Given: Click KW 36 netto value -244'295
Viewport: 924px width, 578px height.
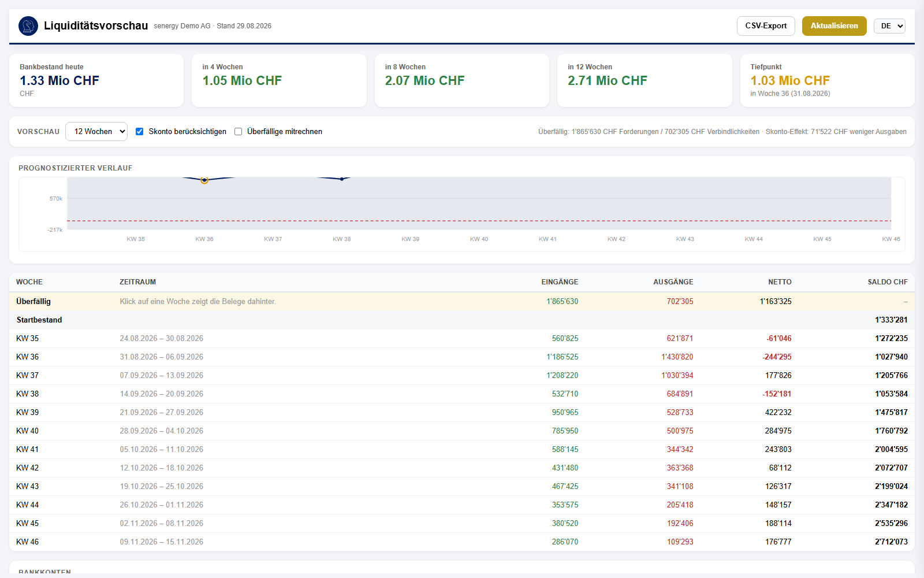Looking at the screenshot, I should (777, 357).
